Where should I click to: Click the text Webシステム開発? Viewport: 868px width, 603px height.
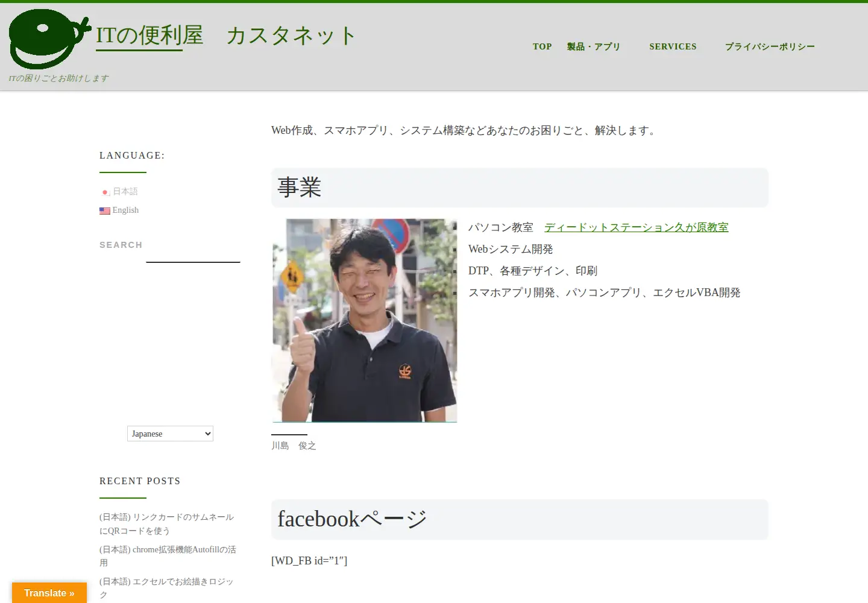coord(511,249)
